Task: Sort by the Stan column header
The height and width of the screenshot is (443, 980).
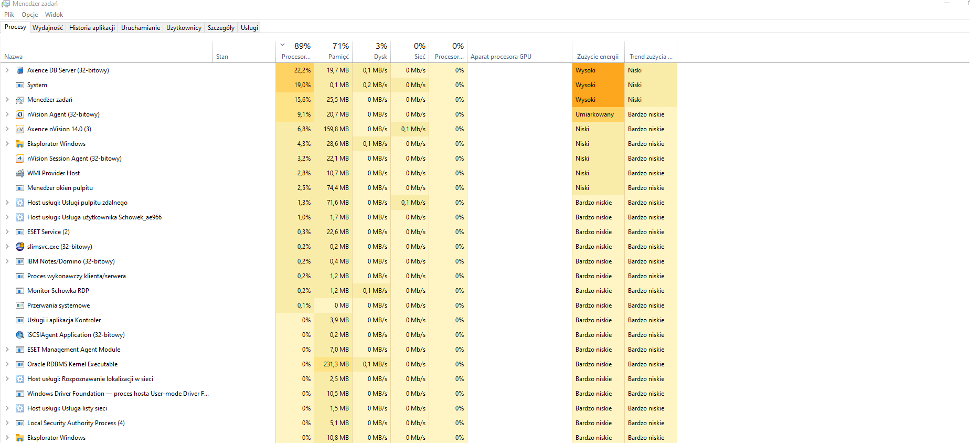Action: point(244,51)
